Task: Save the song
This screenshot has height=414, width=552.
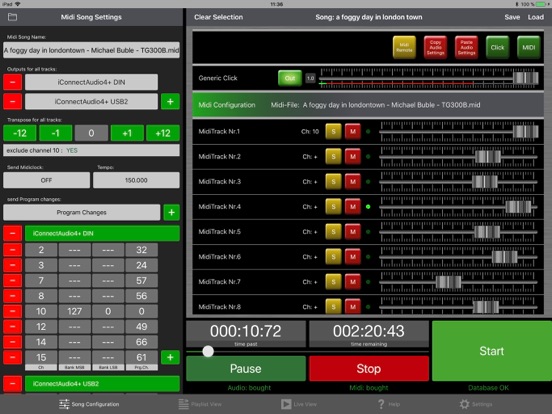Action: (512, 17)
